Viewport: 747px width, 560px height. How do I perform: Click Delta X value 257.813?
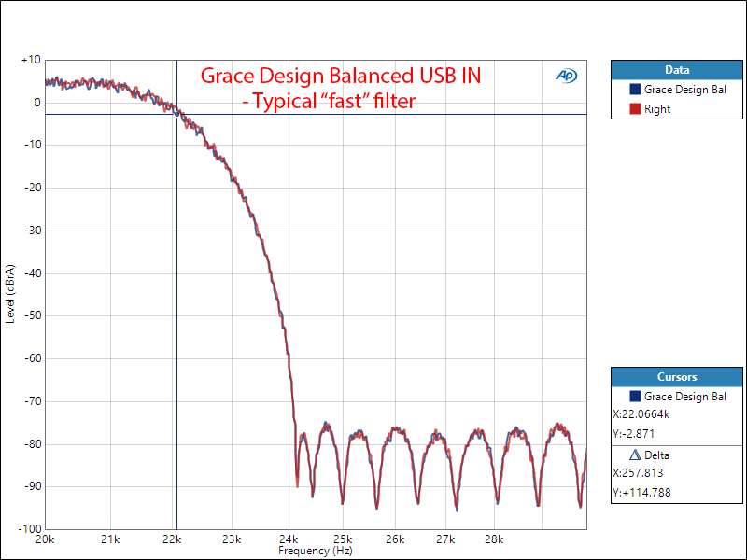coord(638,473)
